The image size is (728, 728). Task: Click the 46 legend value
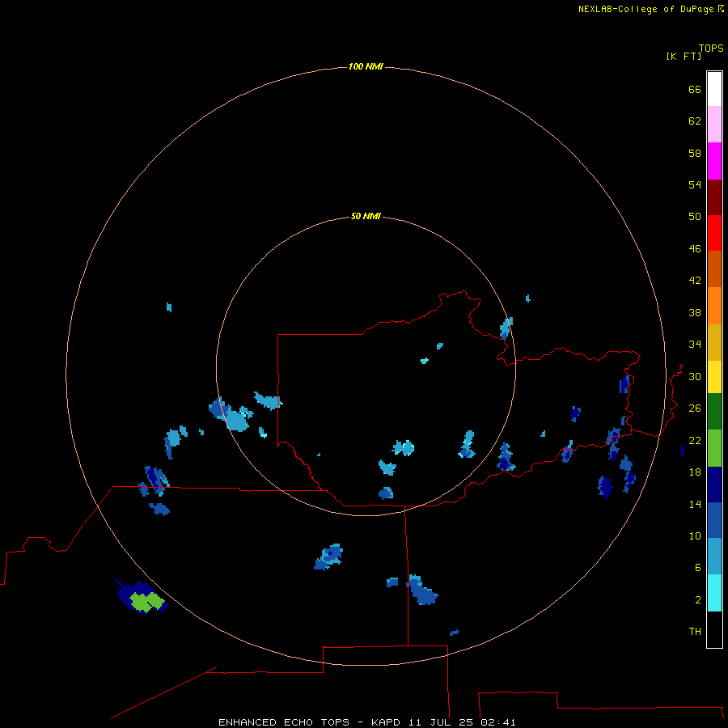tap(695, 248)
